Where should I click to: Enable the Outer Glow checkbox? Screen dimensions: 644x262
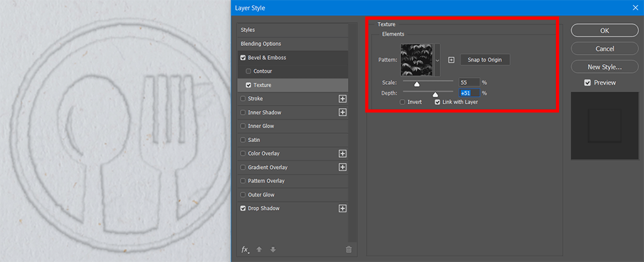[x=243, y=195]
